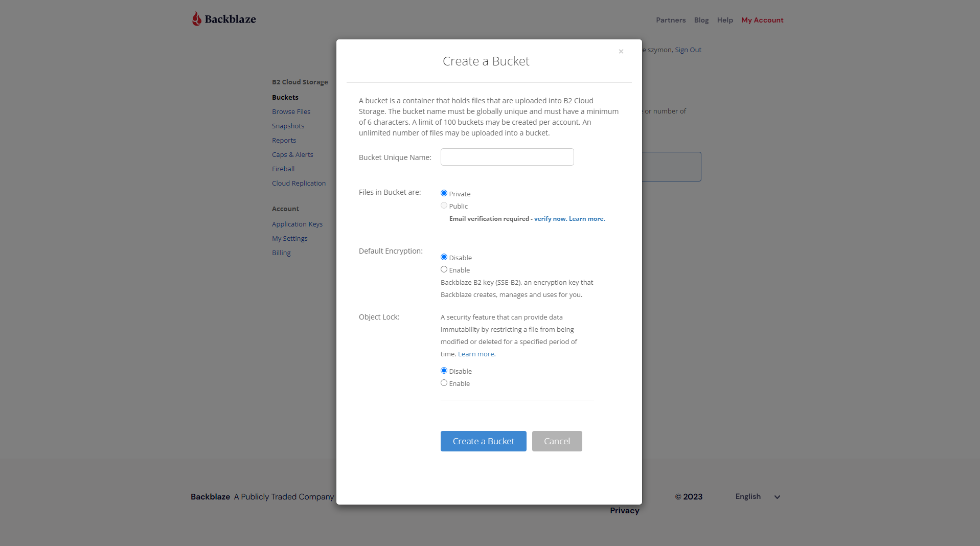Screen dimensions: 980x546
Task: Cancel bucket creation
Action: [557, 441]
